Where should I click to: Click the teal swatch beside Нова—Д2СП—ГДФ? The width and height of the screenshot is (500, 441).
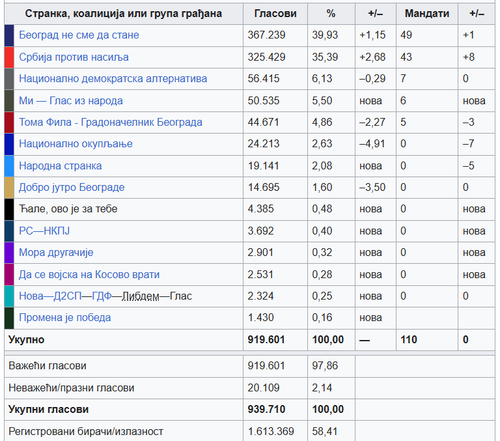pos(9,296)
